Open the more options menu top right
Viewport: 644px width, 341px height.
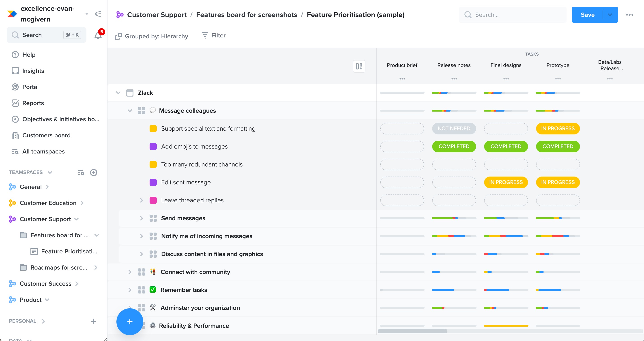(629, 15)
